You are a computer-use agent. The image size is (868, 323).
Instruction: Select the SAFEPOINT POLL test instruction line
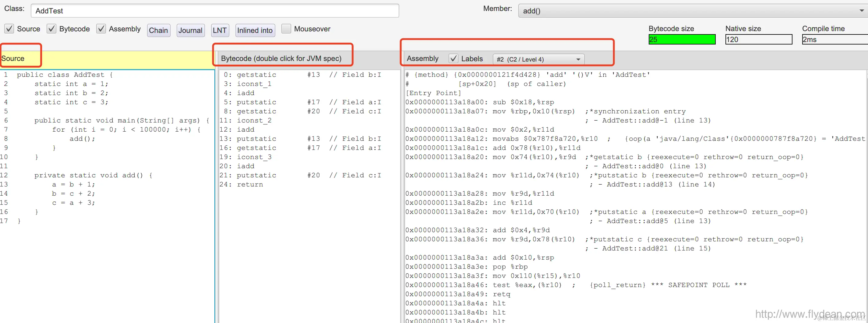click(576, 285)
